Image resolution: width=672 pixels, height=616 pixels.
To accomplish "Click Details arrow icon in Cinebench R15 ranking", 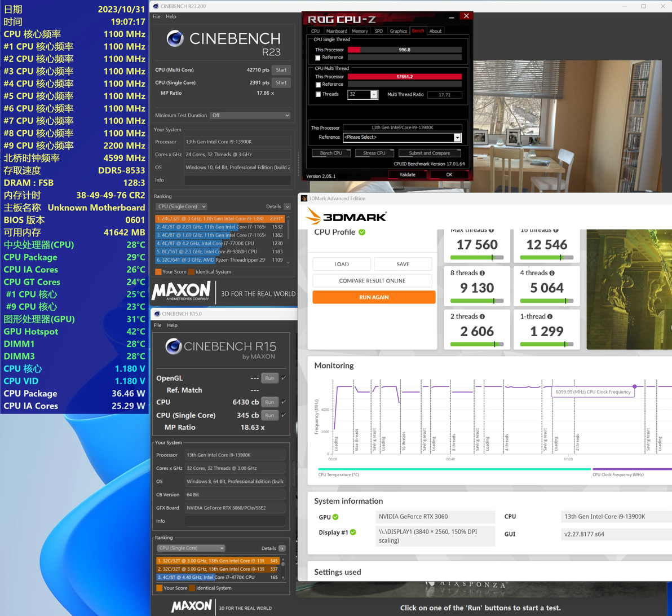I will [x=282, y=548].
